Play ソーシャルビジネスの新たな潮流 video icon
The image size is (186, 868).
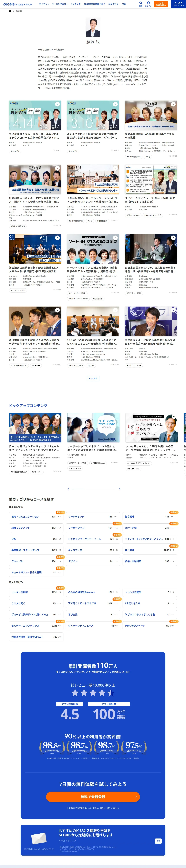[x=115, y=238]
